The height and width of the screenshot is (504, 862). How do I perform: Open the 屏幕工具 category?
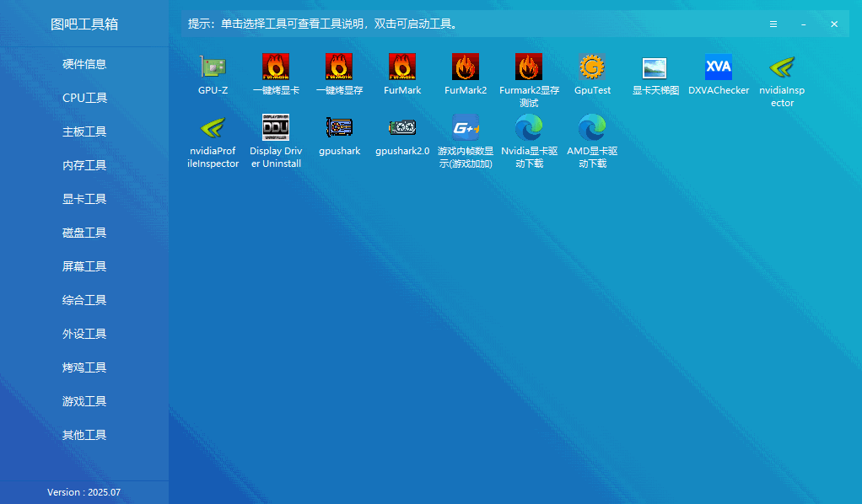pos(84,266)
